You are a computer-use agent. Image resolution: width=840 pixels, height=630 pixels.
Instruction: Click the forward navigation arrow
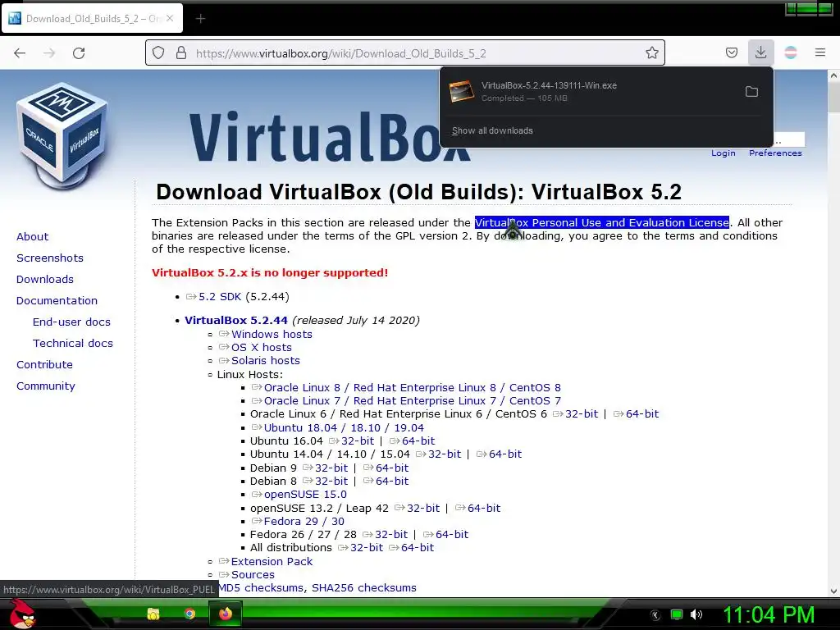coord(49,53)
